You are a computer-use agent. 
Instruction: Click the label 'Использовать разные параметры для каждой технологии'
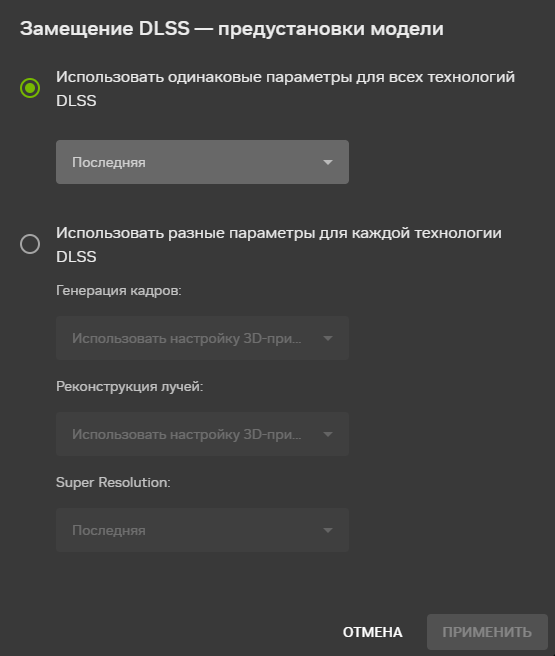tap(279, 233)
